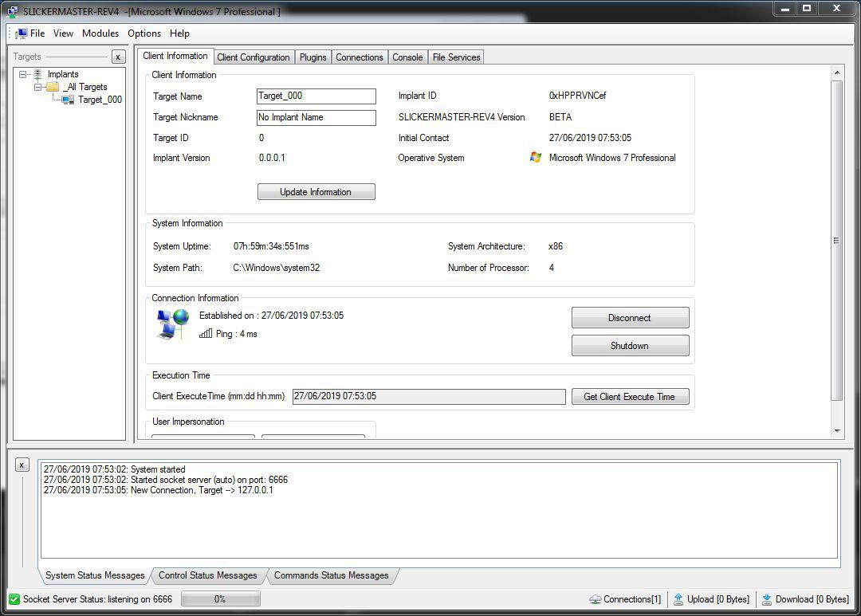Show Control Status Messages tab
861x616 pixels.
tap(207, 575)
